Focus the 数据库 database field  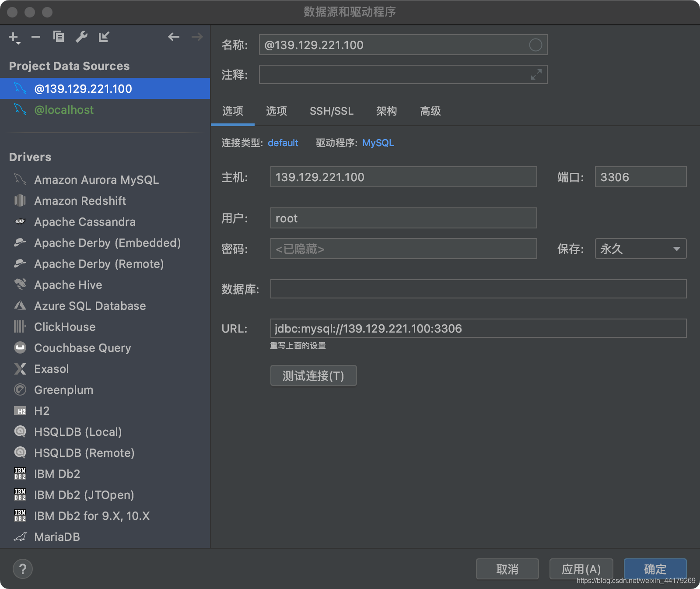coord(478,289)
